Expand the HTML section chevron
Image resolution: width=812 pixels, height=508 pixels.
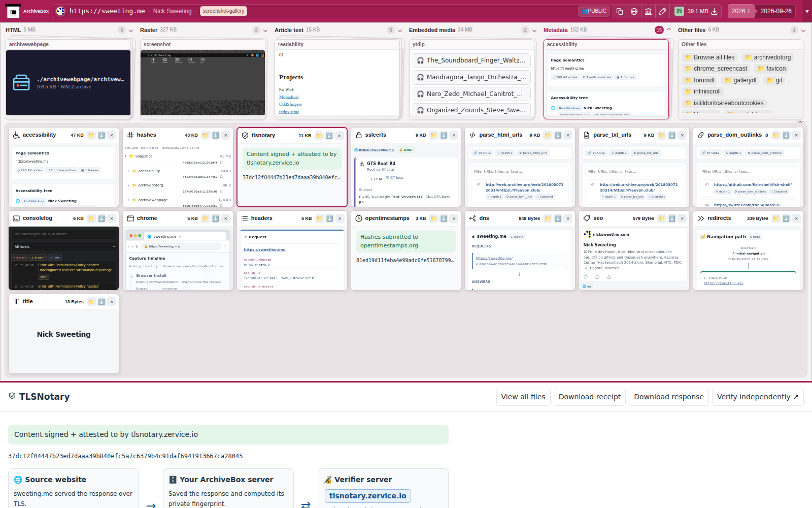[131, 30]
